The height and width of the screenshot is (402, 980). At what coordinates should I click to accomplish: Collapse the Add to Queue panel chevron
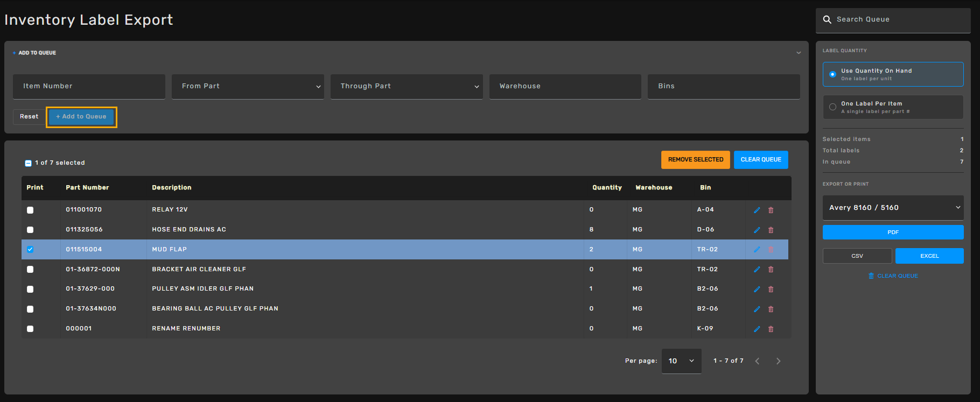click(799, 53)
